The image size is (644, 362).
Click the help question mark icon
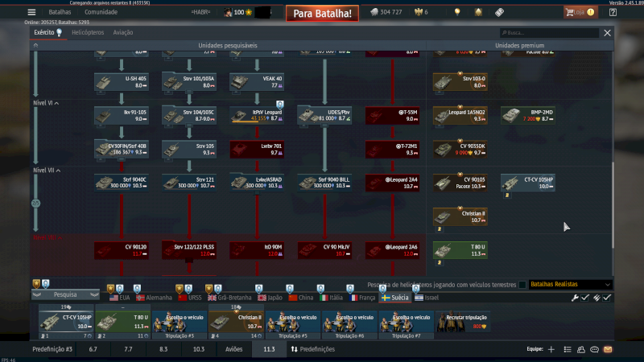[x=613, y=12]
